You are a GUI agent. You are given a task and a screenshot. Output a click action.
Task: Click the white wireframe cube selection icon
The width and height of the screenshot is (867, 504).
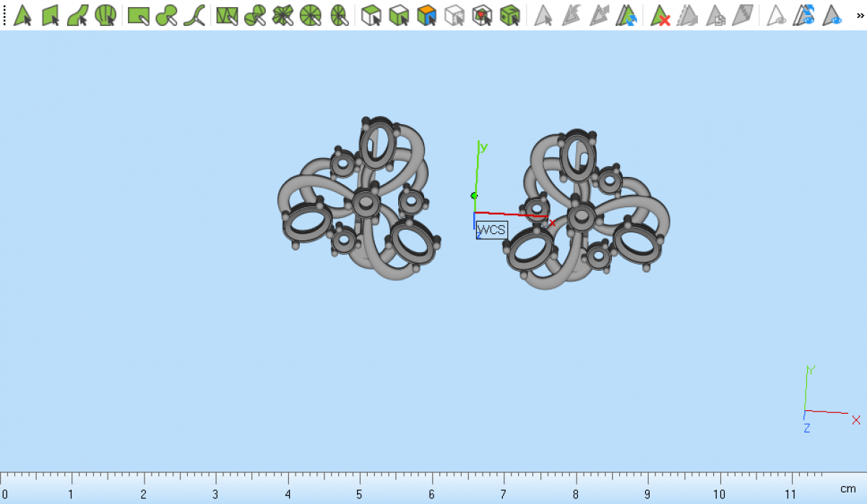click(454, 14)
